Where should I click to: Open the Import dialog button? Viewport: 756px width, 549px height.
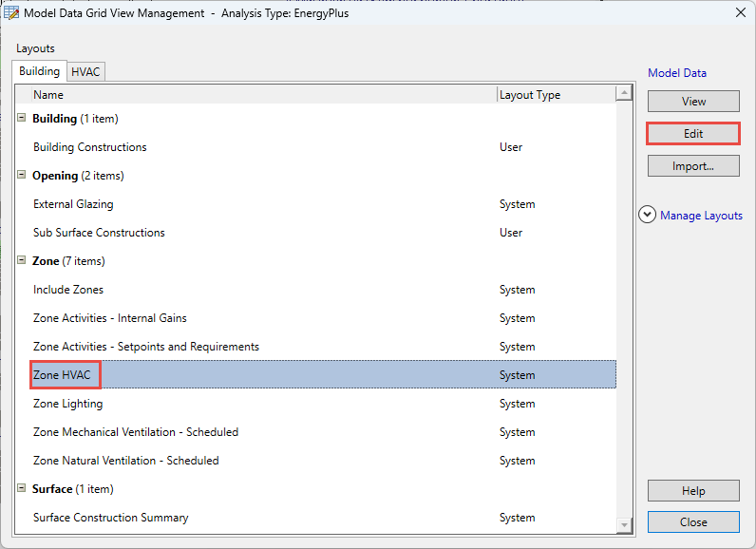693,166
